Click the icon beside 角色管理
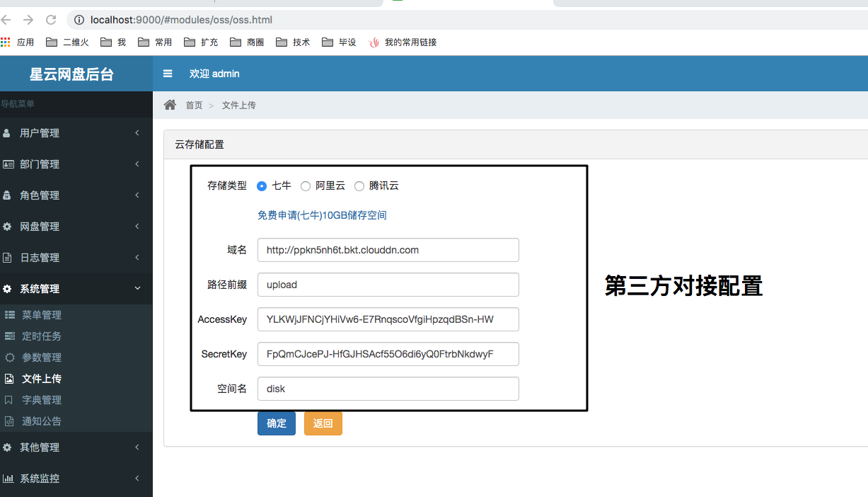The image size is (868, 497). [7, 195]
